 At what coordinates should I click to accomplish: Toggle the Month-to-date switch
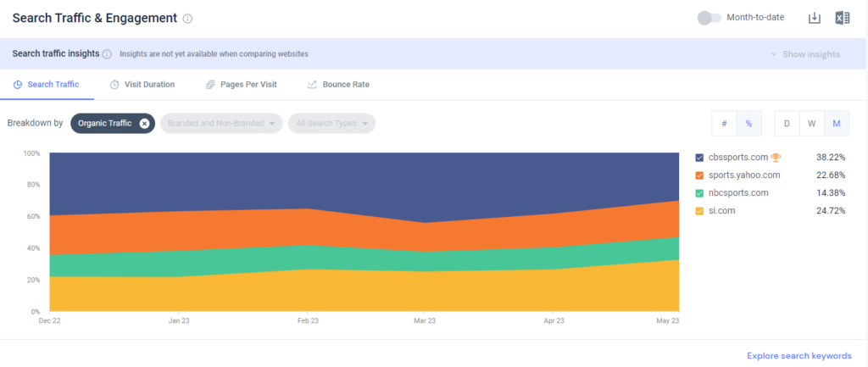tap(709, 18)
